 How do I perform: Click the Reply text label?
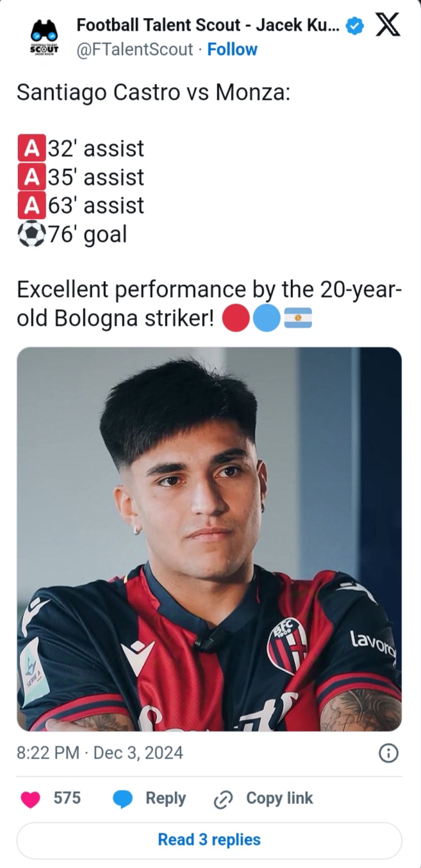(x=165, y=798)
